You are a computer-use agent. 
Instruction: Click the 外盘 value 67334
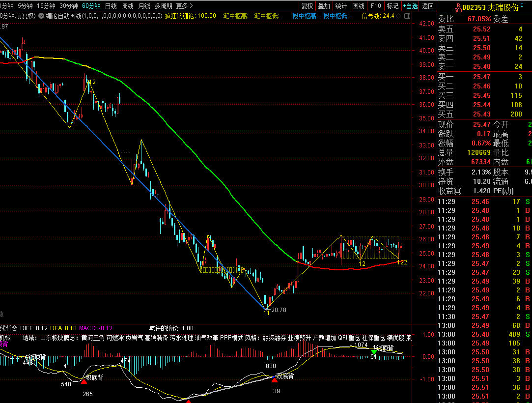click(x=481, y=162)
